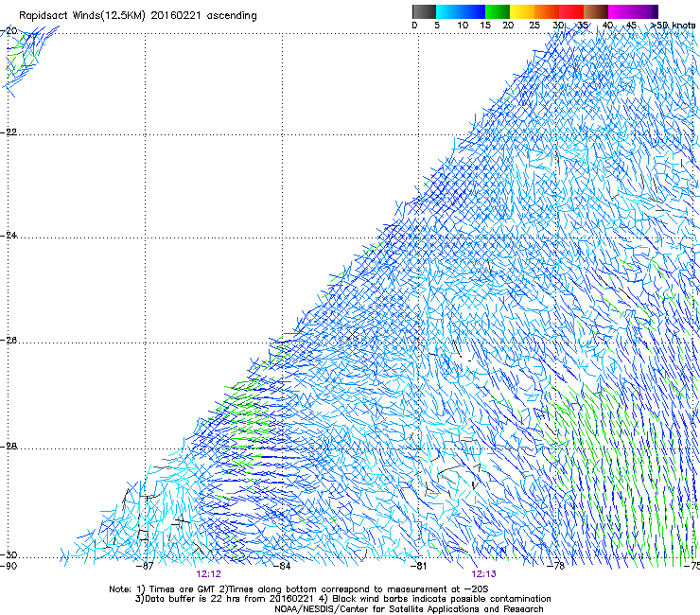Click the 'Rapidscat Winds(12.5KM) 20160221 ascending' title
The image size is (700, 615).
[138, 16]
